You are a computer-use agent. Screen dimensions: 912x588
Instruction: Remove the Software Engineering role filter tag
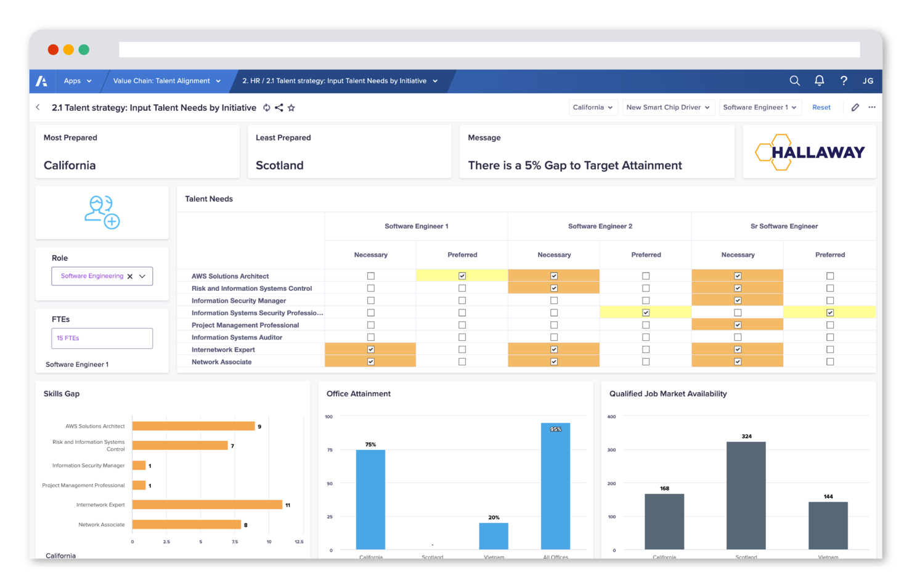[130, 276]
